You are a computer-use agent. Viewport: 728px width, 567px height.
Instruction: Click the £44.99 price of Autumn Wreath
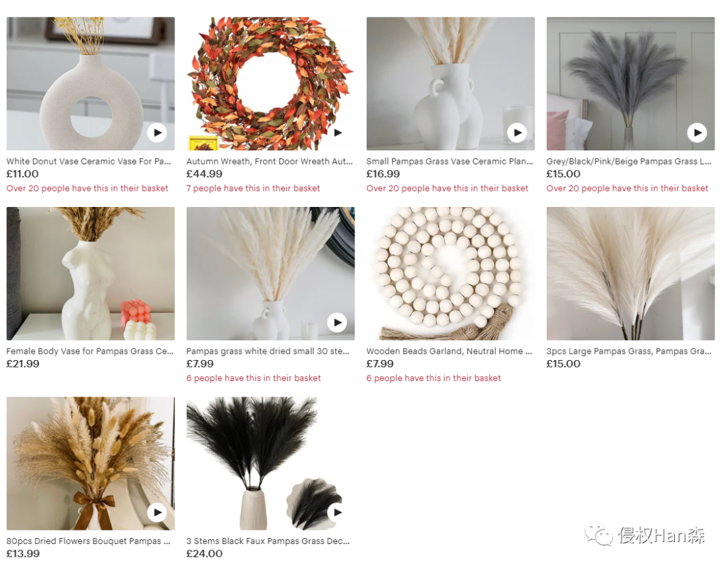[x=204, y=174]
